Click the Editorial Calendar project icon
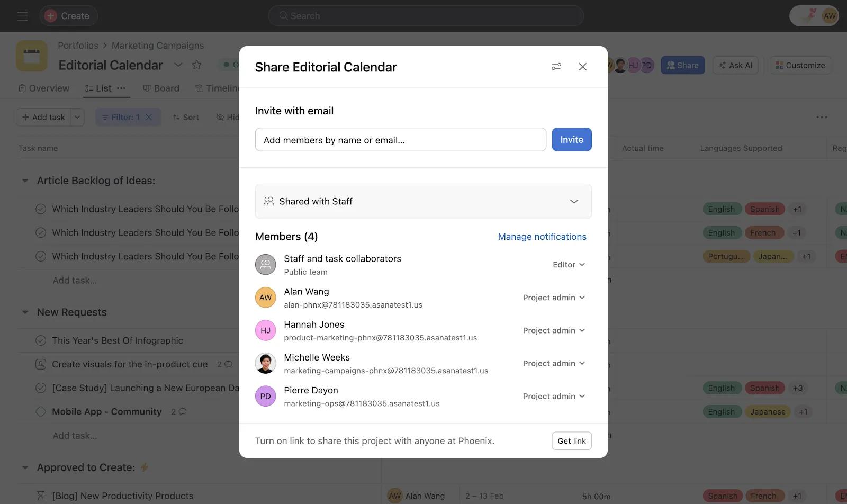The width and height of the screenshot is (847, 504). [x=32, y=56]
